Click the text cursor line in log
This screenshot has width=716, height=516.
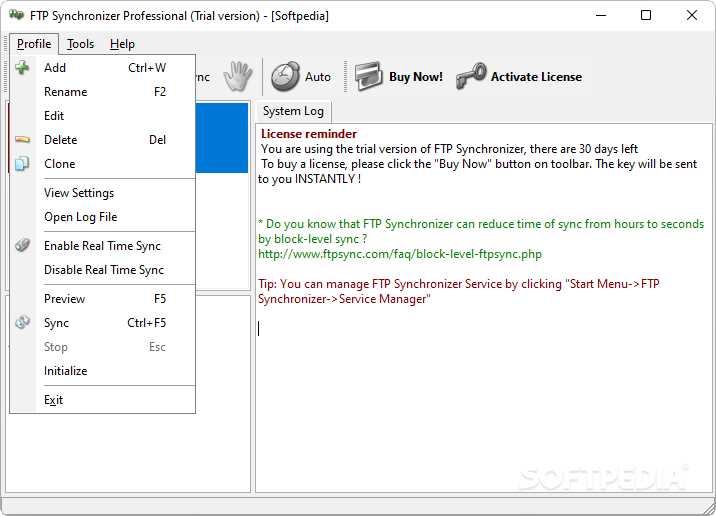tap(259, 328)
